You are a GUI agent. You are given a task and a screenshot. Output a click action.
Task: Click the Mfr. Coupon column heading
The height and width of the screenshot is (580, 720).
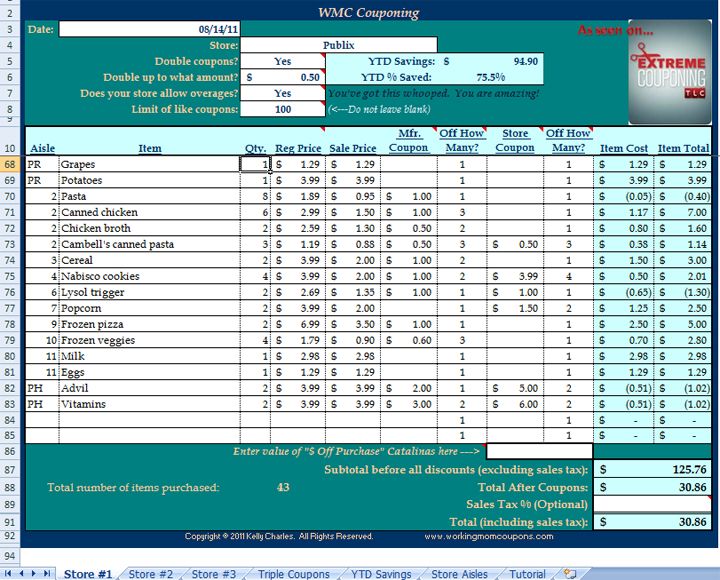409,141
